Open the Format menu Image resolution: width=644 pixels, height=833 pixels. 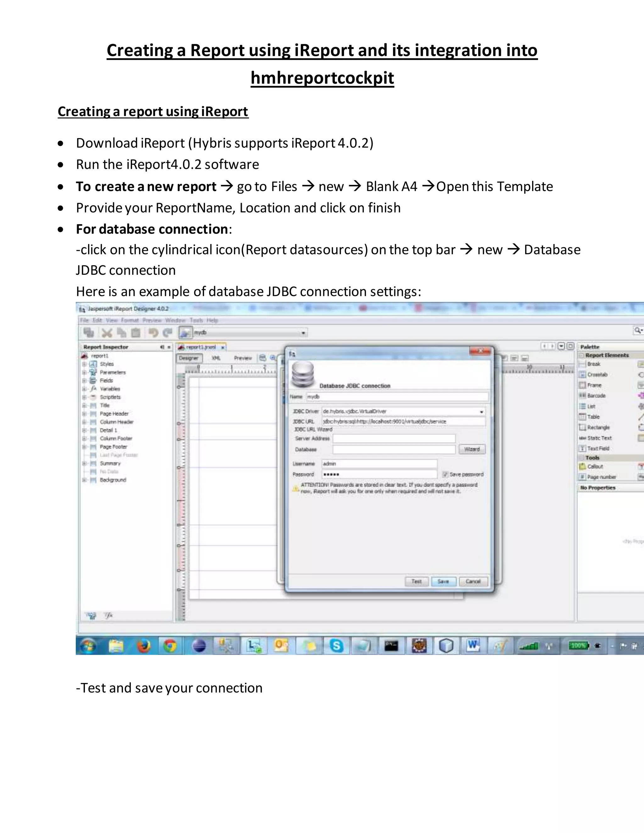coord(130,320)
